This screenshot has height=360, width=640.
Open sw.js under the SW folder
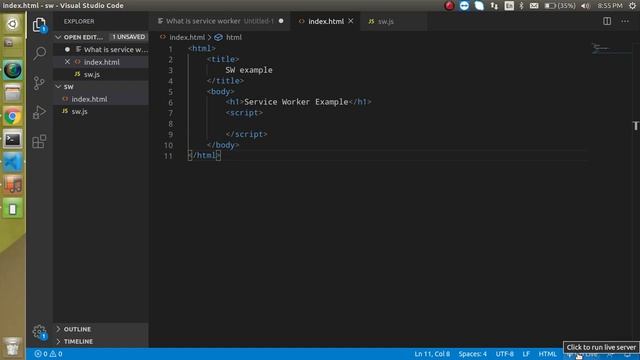click(x=101, y=111)
